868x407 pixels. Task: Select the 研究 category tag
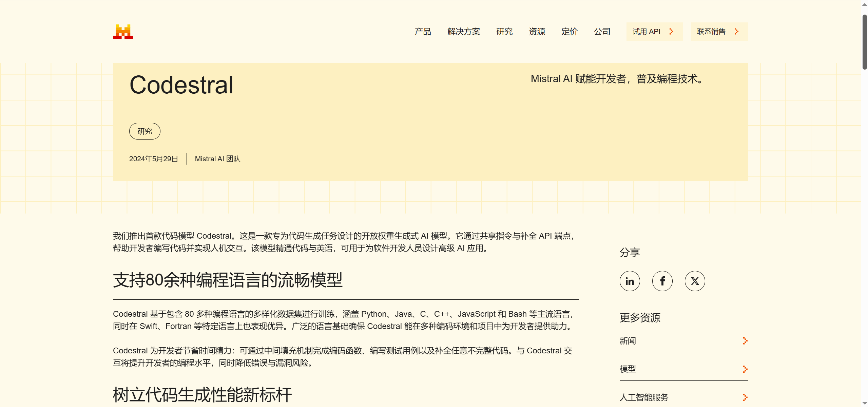coord(145,131)
